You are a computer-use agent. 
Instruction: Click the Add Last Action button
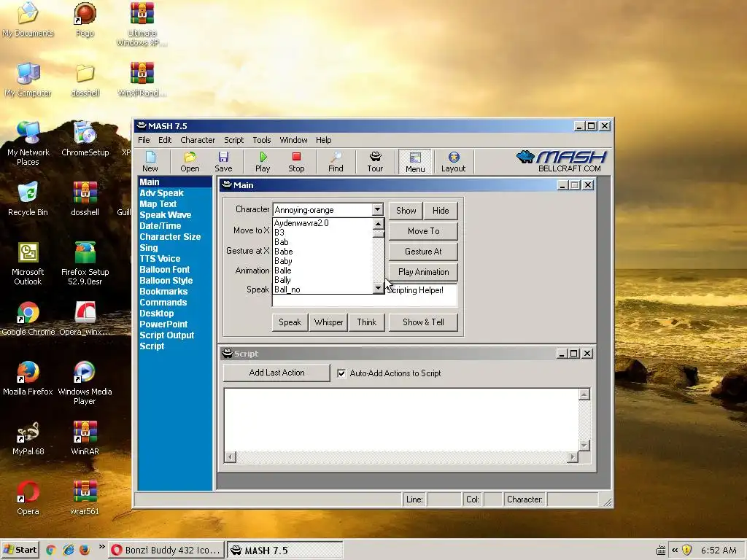[x=276, y=373]
